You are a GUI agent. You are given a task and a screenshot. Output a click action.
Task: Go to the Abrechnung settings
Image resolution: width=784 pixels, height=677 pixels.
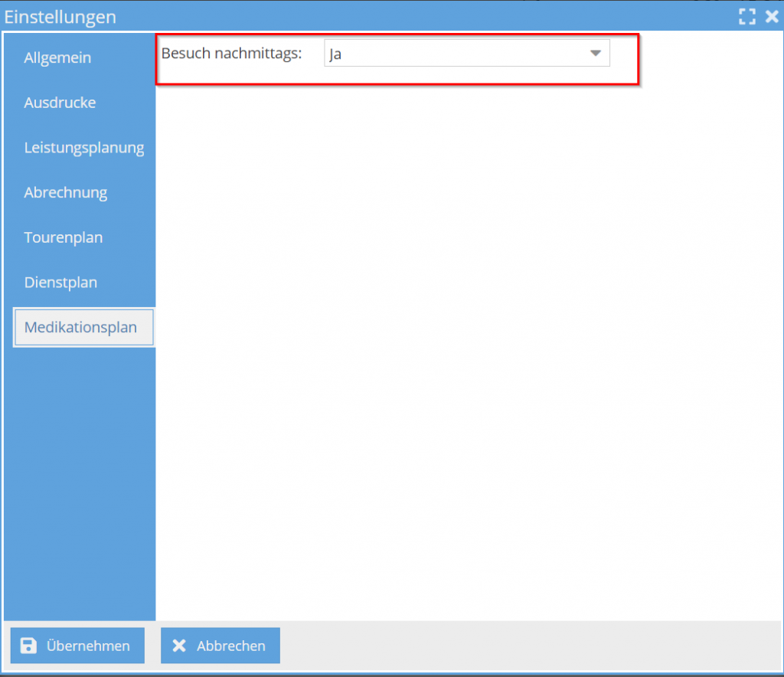pos(65,193)
